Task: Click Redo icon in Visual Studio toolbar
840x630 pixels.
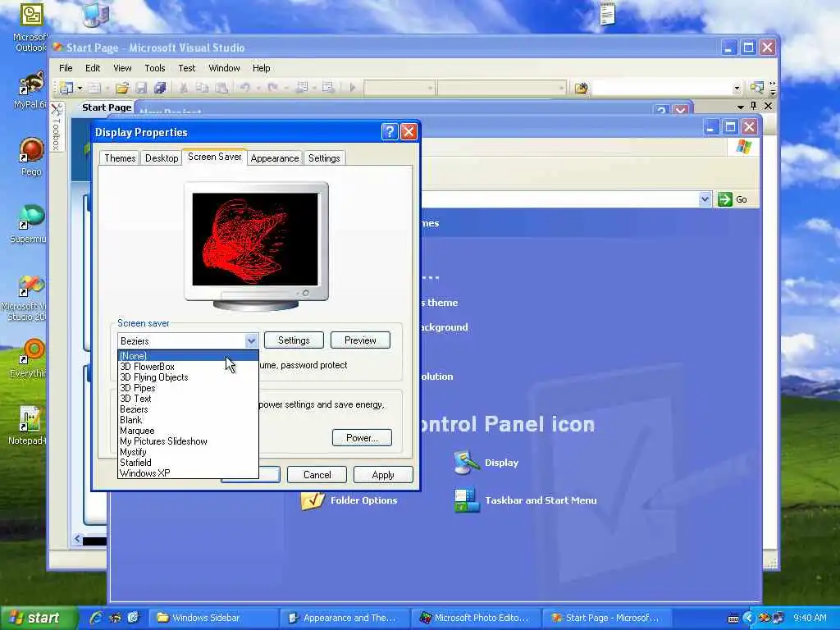Action: click(272, 87)
